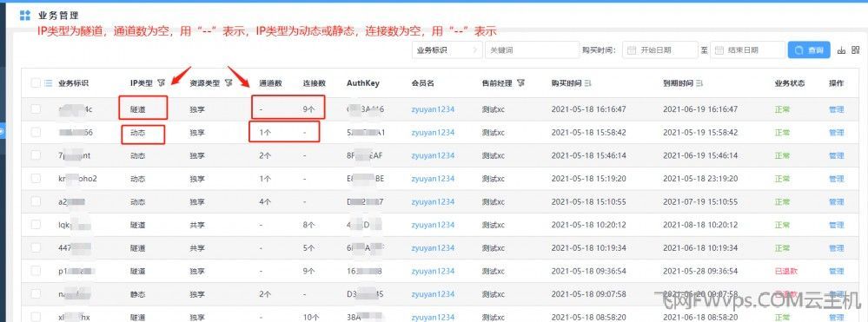Image resolution: width=868 pixels, height=322 pixels.
Task: Open member zyuyan1234 in 15:46:14 row
Action: 433,156
